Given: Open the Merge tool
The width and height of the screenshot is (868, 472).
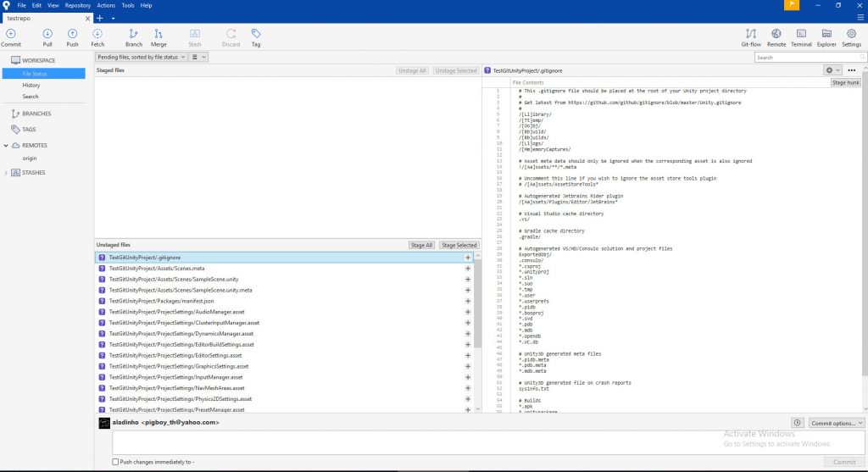Looking at the screenshot, I should click(159, 37).
